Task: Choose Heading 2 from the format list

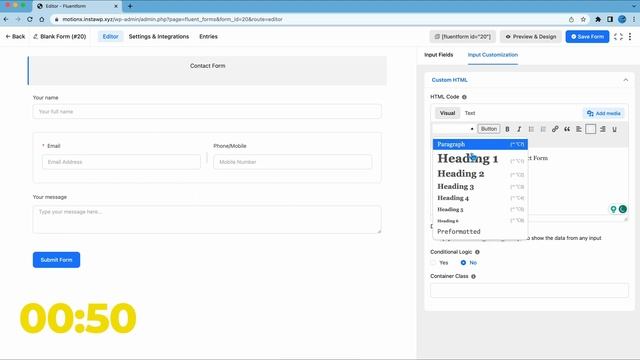Action: (480, 174)
